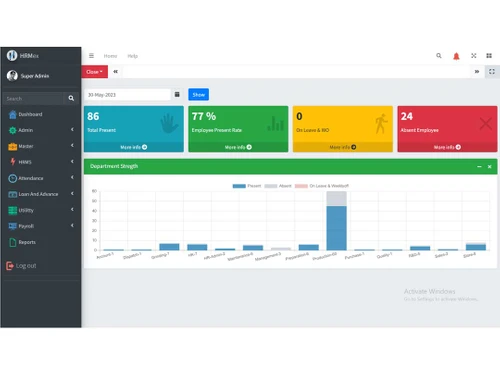Screen dimensions: 500x375
Task: Click the Payroll icon in sidebar
Action: pyautogui.click(x=12, y=226)
